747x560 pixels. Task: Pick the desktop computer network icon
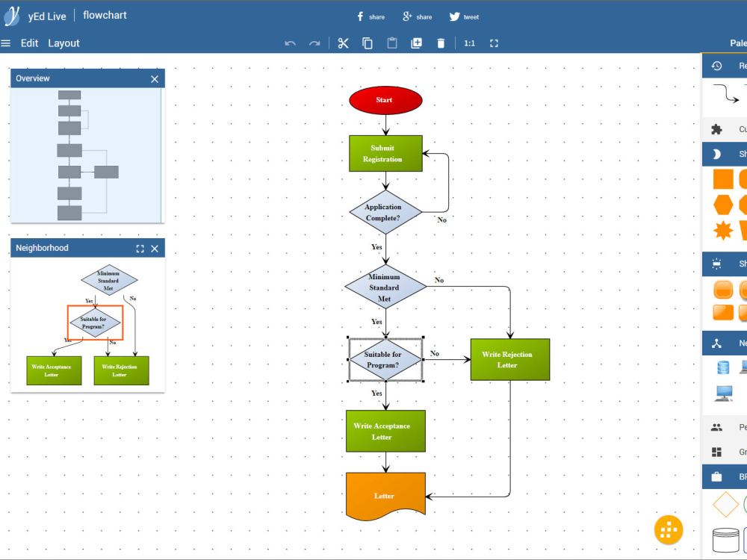(724, 393)
